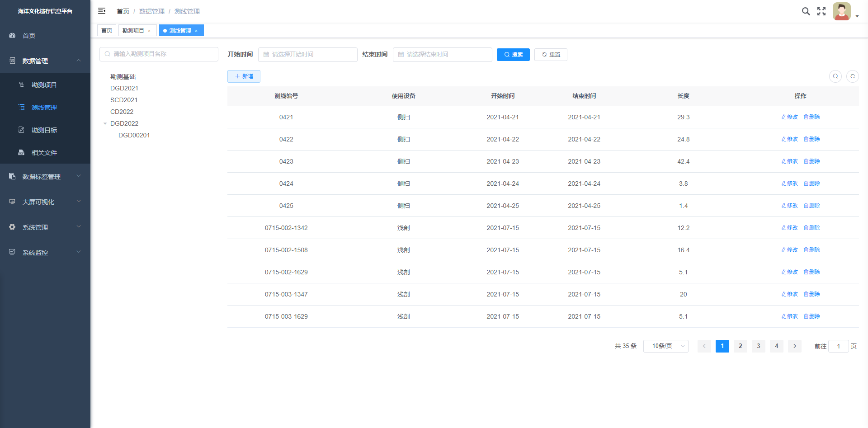The height and width of the screenshot is (428, 868).
Task: Focus the 前往 page number input
Action: [839, 346]
